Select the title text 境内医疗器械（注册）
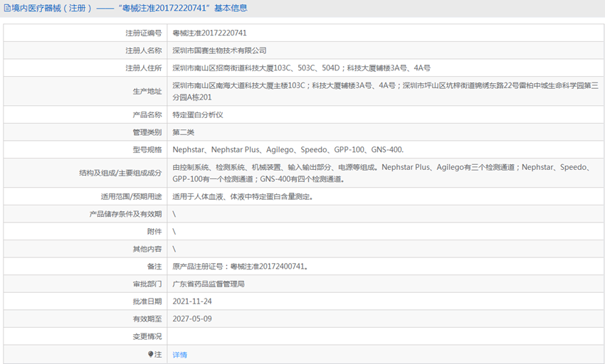The width and height of the screenshot is (605, 364). point(52,8)
